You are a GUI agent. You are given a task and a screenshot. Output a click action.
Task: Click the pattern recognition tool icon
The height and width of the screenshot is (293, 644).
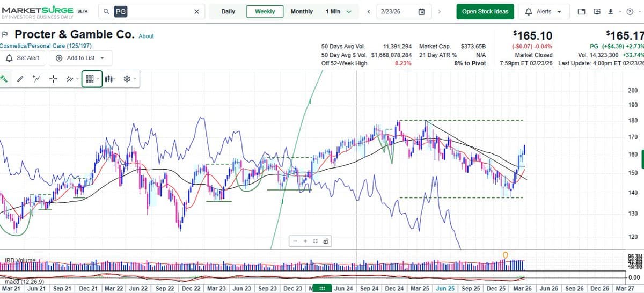click(69, 79)
